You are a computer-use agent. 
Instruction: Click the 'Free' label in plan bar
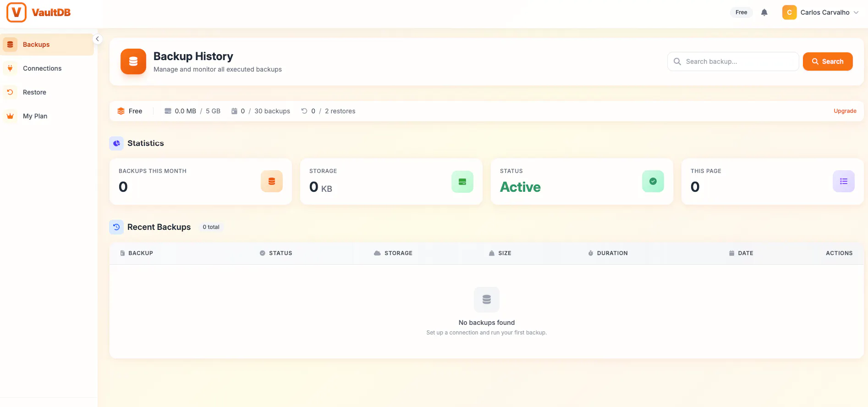135,111
